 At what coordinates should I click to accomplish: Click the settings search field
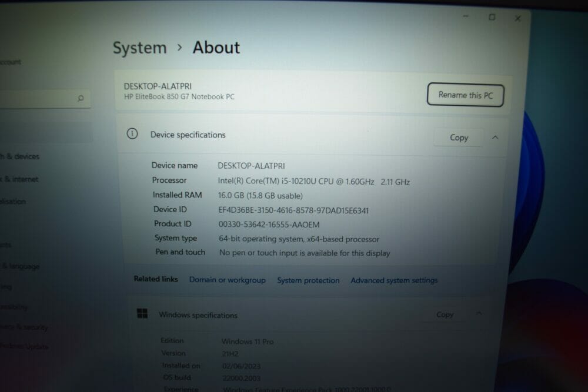45,99
